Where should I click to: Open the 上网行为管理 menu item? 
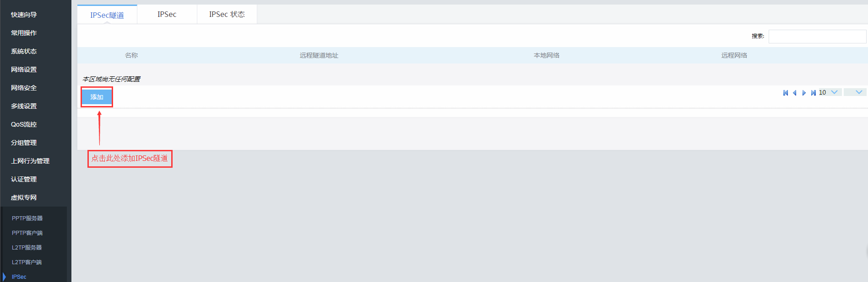tap(30, 161)
